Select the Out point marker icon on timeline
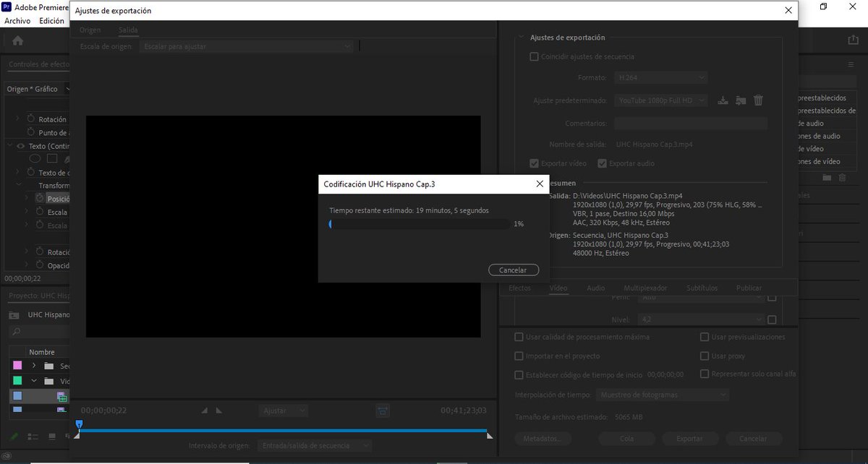The image size is (868, 464). (219, 410)
